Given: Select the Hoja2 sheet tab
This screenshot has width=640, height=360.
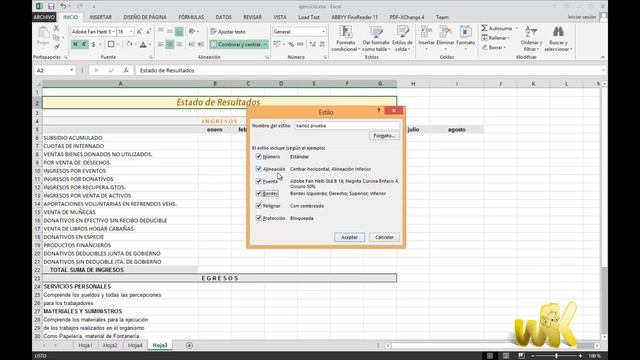Looking at the screenshot, I should click(x=110, y=345).
